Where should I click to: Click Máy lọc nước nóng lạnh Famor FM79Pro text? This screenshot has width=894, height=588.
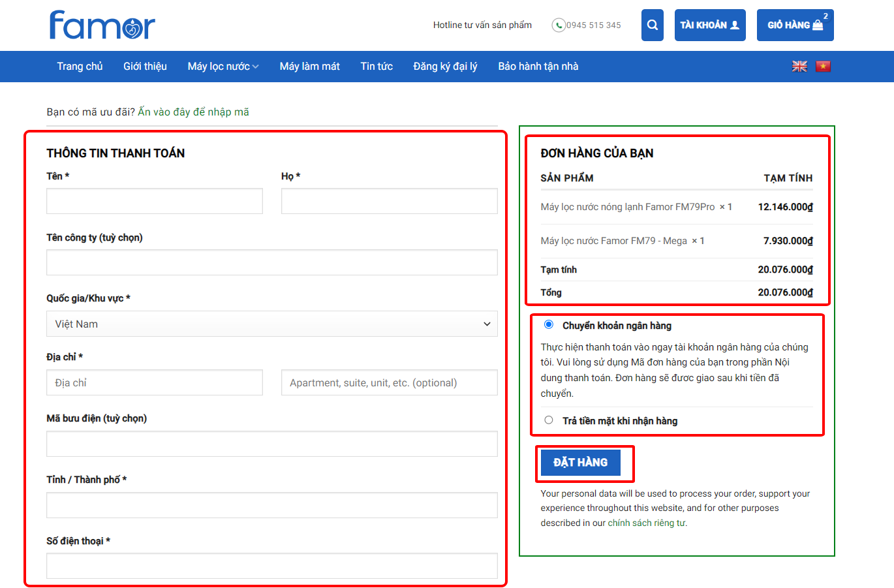628,207
